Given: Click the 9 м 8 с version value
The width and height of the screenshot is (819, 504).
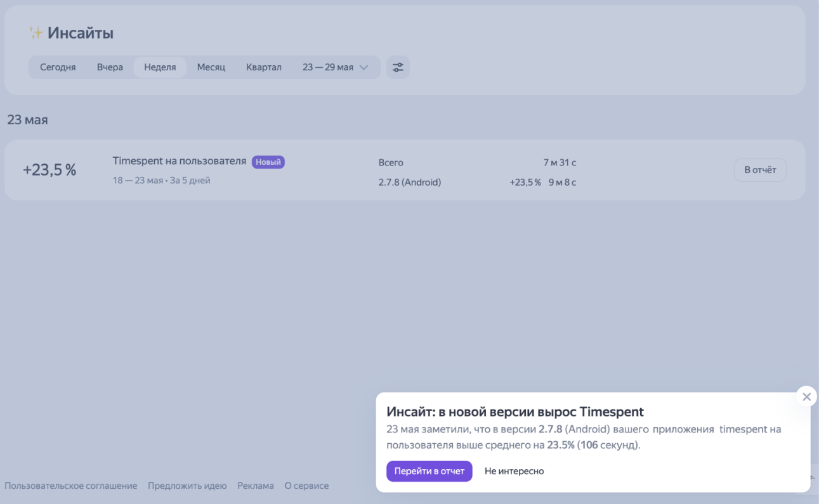Looking at the screenshot, I should coord(563,183).
